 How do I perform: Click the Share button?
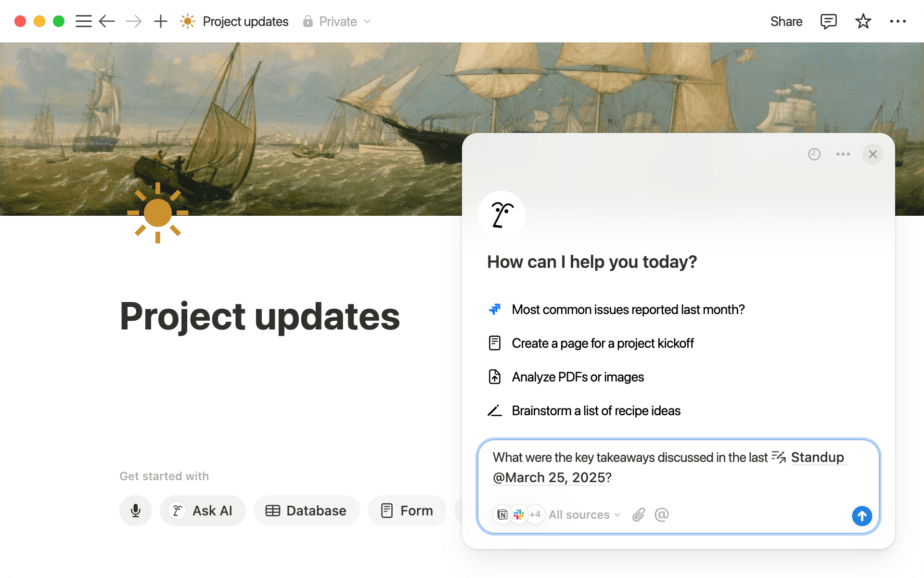pos(786,21)
